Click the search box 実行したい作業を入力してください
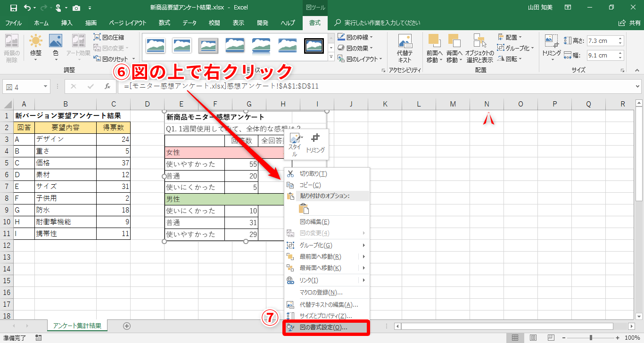The height and width of the screenshot is (343, 644). pos(382,23)
